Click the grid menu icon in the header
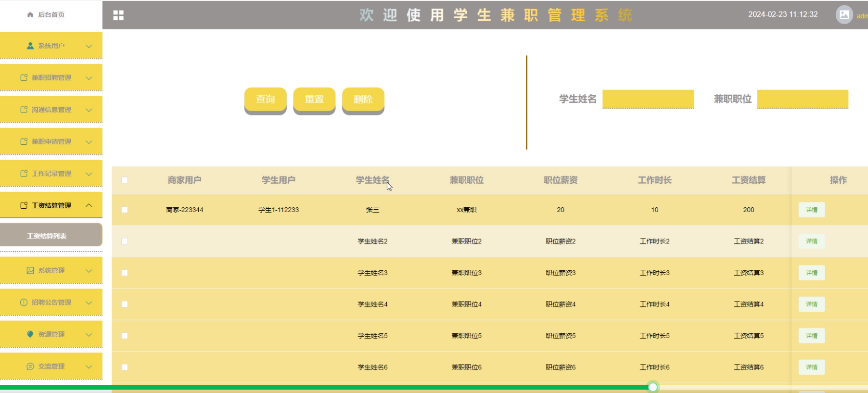 [x=118, y=15]
